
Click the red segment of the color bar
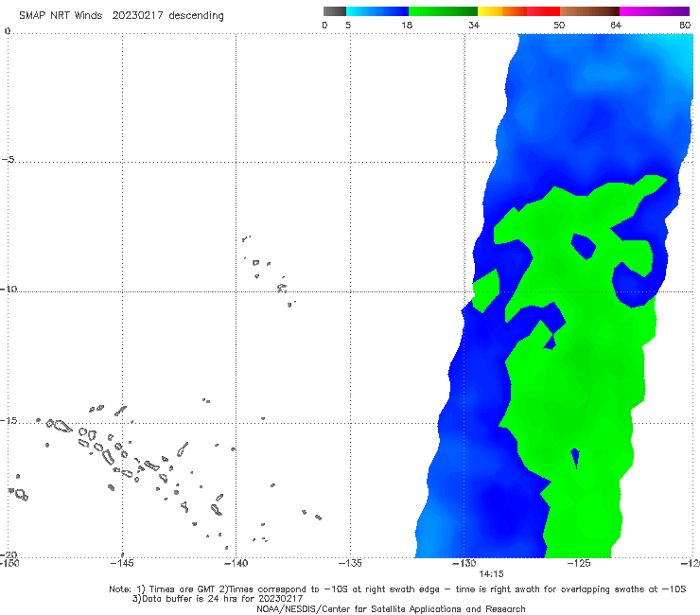[x=543, y=11]
